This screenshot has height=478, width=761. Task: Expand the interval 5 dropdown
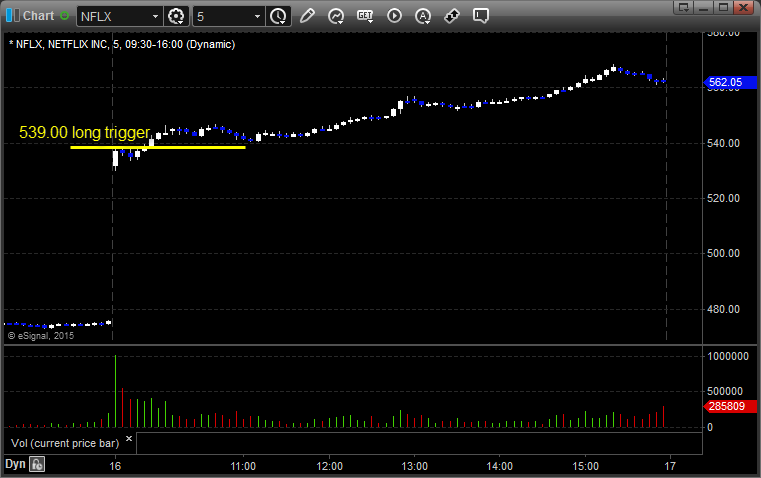(x=258, y=16)
